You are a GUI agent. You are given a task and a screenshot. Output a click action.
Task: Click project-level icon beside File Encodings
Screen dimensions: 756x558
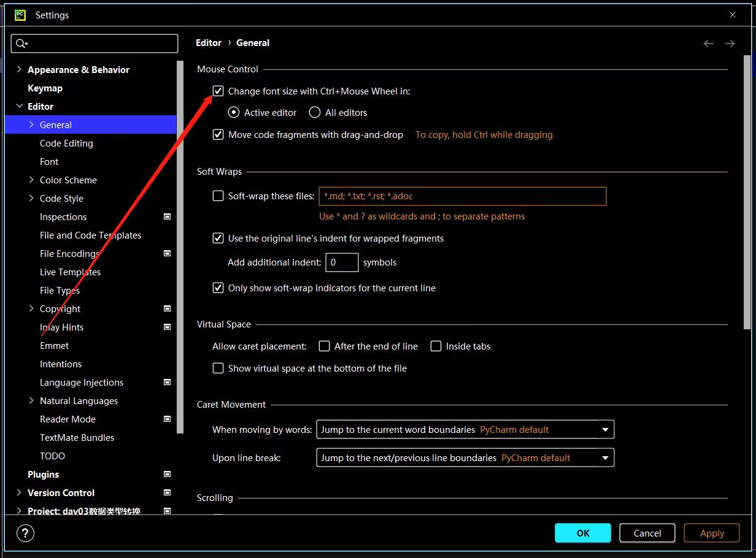tap(168, 253)
